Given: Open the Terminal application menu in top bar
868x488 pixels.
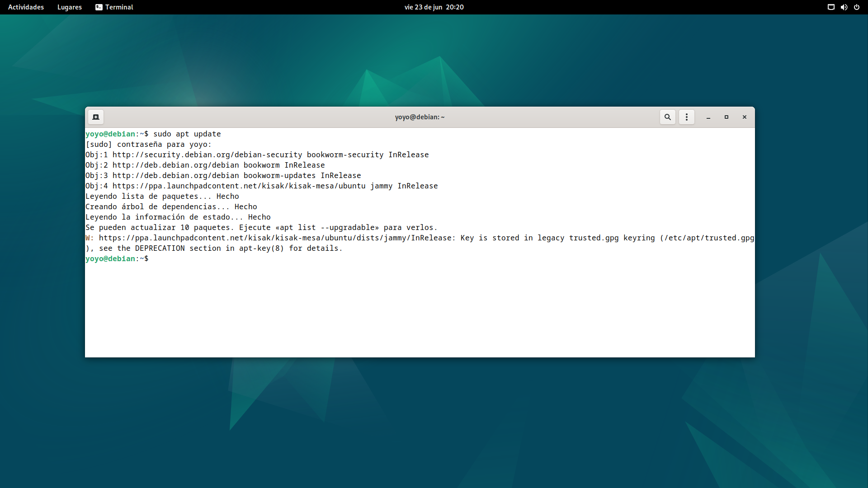Looking at the screenshot, I should coord(114,7).
